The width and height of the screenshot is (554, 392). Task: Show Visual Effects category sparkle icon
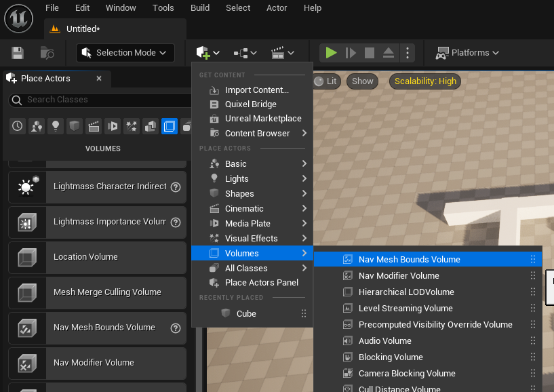tap(132, 126)
